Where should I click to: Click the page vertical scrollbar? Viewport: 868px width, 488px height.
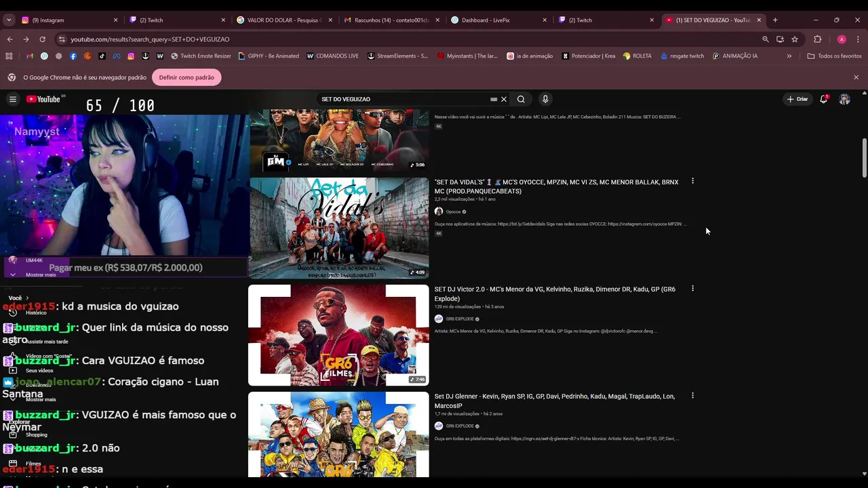[864, 159]
